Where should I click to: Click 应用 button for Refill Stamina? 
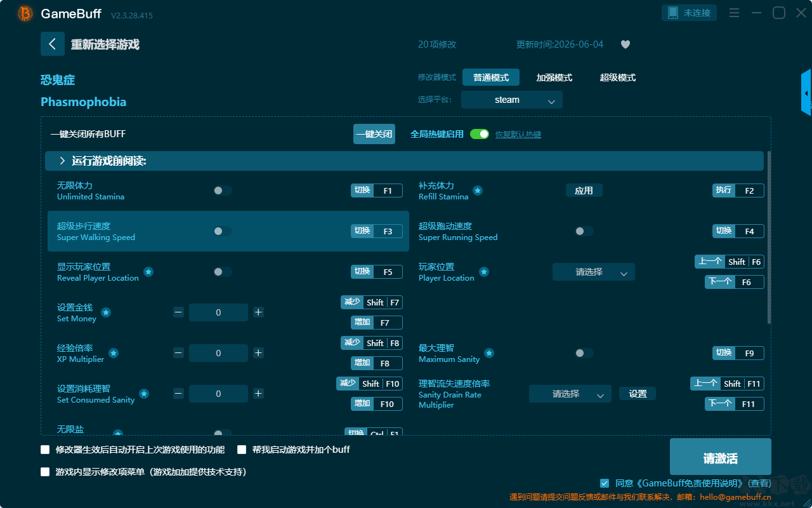584,190
